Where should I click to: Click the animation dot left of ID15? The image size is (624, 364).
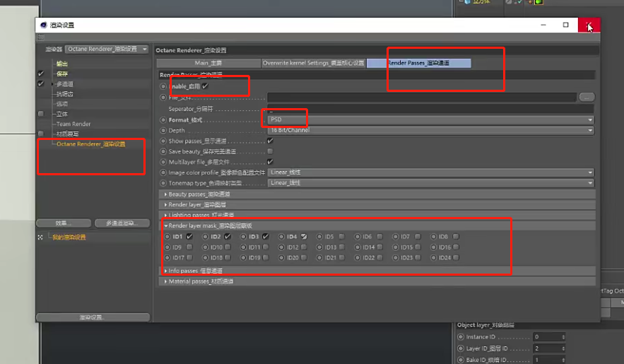(x=395, y=247)
